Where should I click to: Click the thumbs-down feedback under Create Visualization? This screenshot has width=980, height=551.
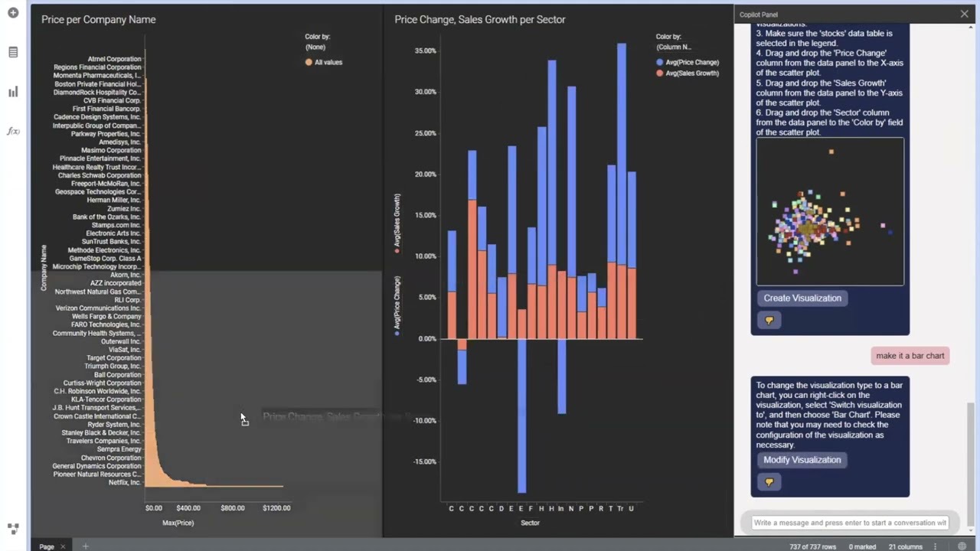point(769,320)
